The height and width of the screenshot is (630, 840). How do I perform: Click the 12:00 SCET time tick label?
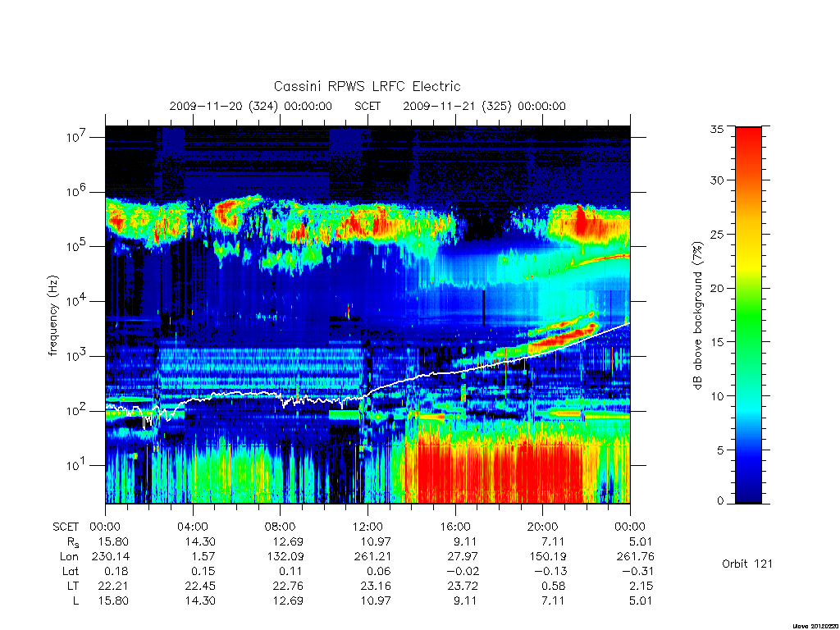click(x=367, y=527)
